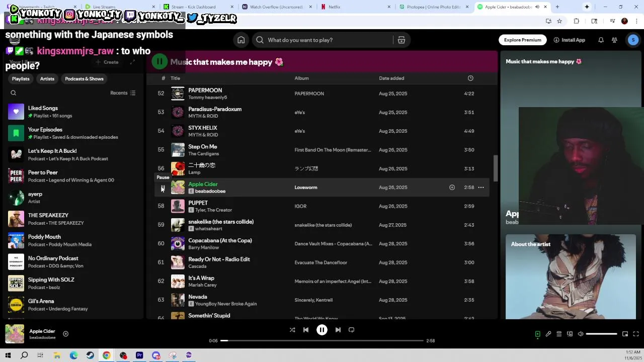
Task: Open Steam from the taskbar
Action: pyautogui.click(x=90, y=355)
